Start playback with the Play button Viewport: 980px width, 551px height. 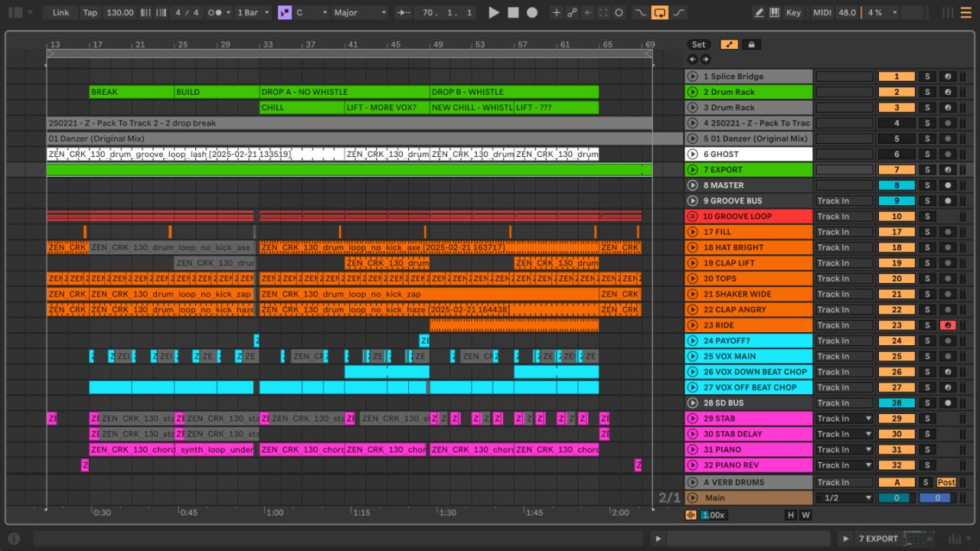coord(494,13)
